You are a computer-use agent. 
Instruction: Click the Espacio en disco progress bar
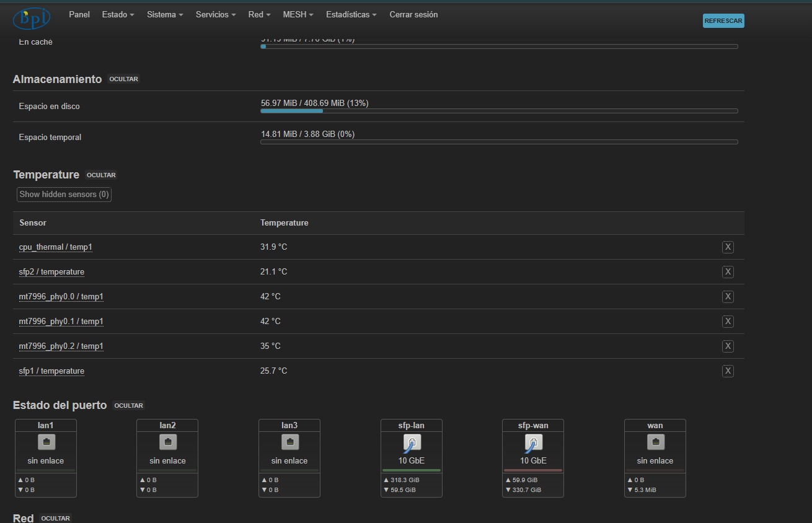coord(499,111)
